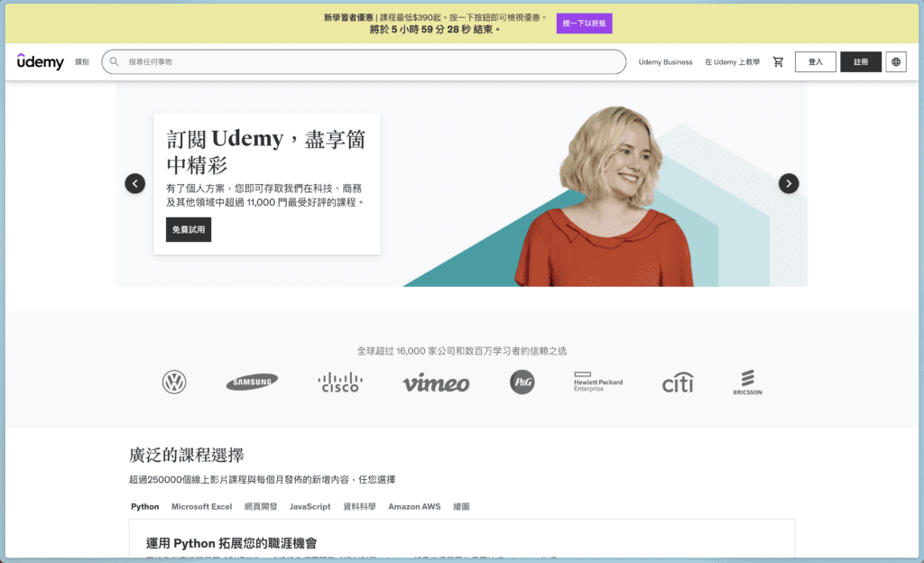Select the Python course tab

[x=144, y=506]
